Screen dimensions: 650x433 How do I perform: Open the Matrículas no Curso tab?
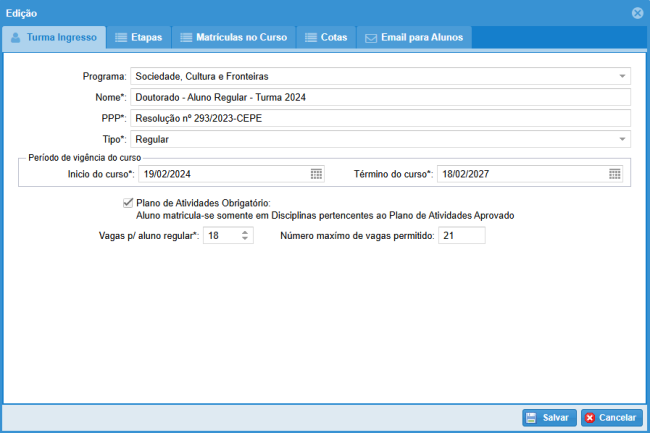click(233, 38)
